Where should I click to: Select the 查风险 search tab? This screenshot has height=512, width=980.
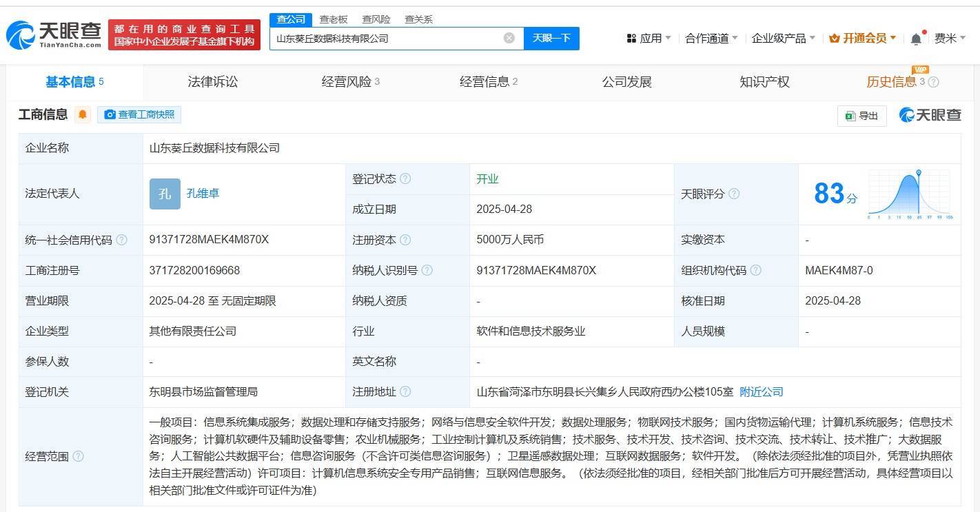click(376, 19)
